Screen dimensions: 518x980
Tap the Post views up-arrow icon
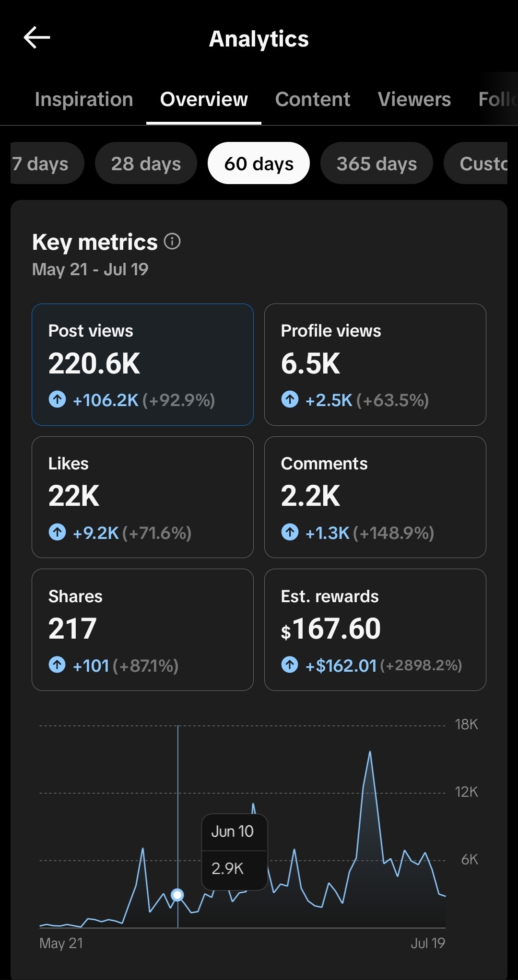tap(57, 399)
